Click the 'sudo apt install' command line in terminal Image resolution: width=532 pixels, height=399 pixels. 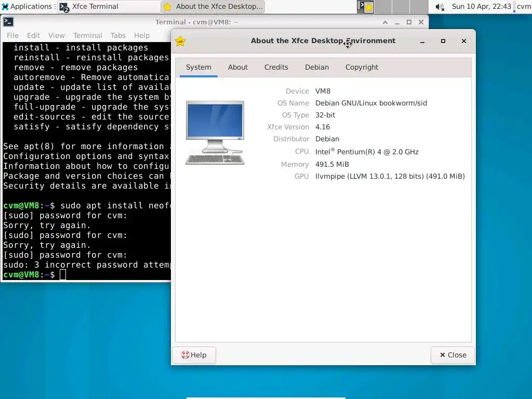tap(87, 206)
